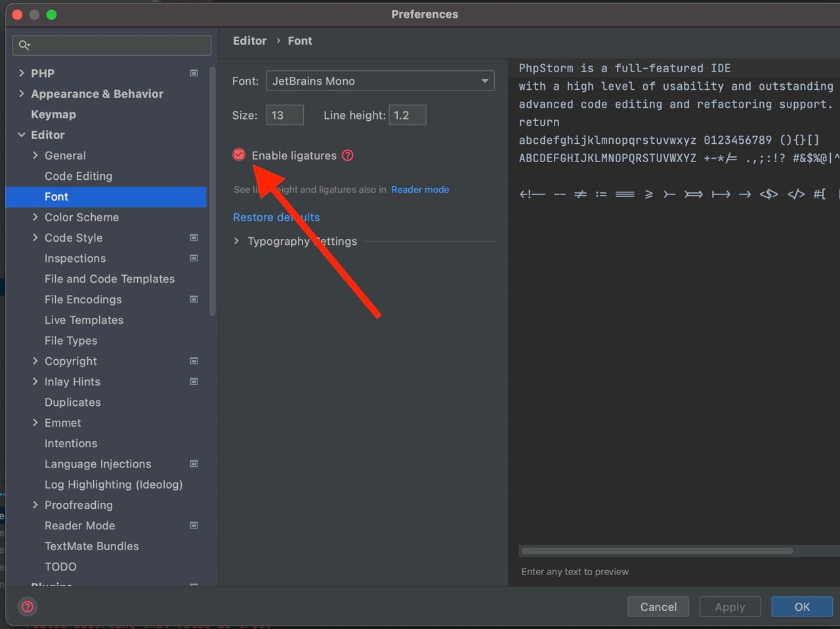Expand the Typography Settings section
This screenshot has height=629, width=840.
[236, 242]
